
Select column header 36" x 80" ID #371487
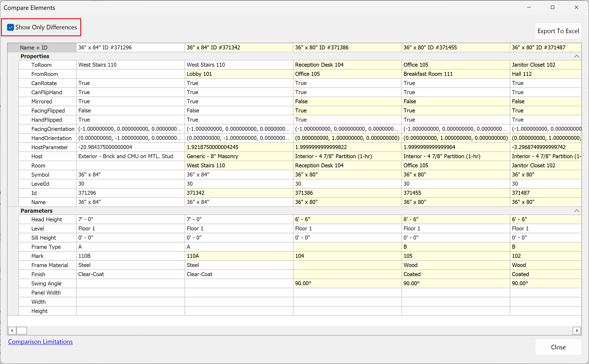(x=546, y=48)
